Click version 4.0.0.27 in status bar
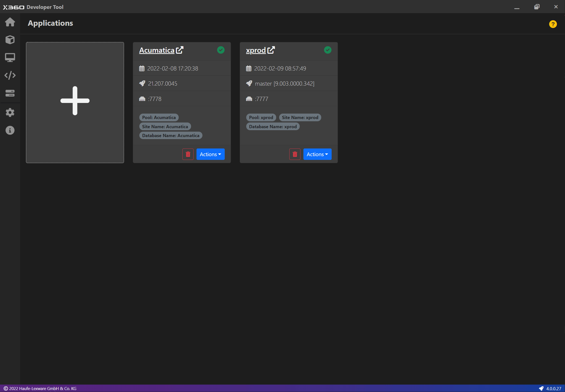This screenshot has width=565, height=392. coord(554,389)
